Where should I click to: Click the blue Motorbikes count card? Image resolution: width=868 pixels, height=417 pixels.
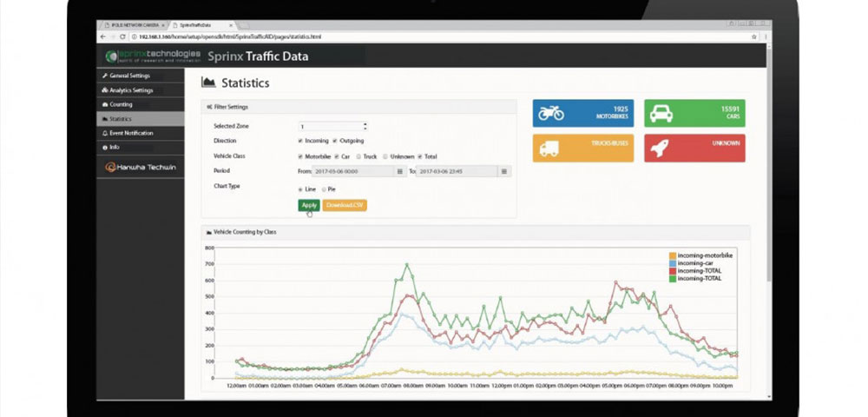click(583, 113)
